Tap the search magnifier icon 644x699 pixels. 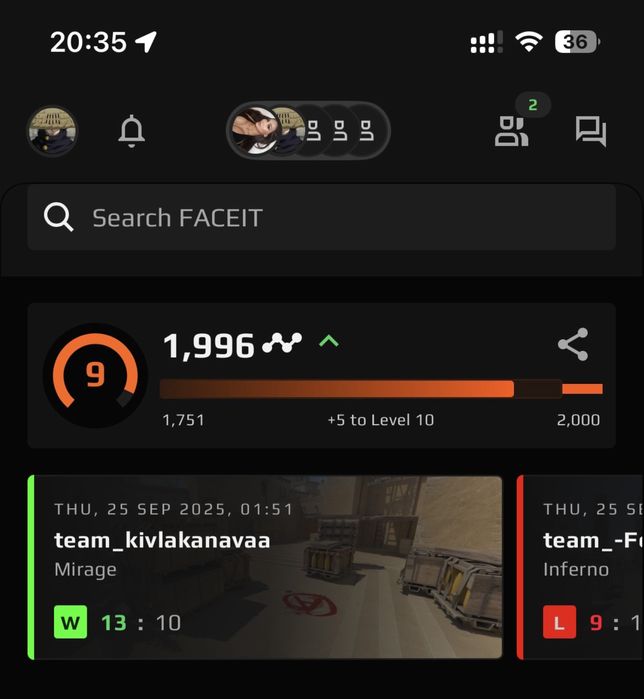[58, 217]
